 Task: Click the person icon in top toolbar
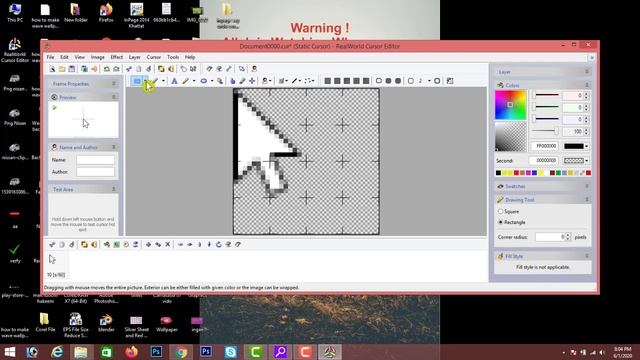coord(254,69)
